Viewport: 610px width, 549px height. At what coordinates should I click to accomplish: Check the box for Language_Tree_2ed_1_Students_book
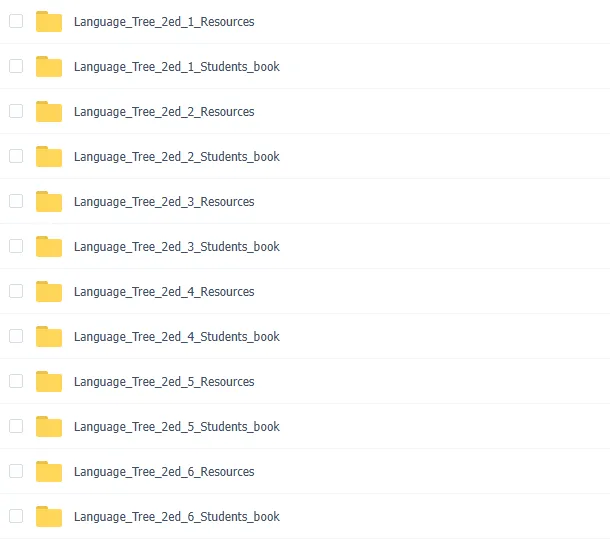click(x=16, y=66)
